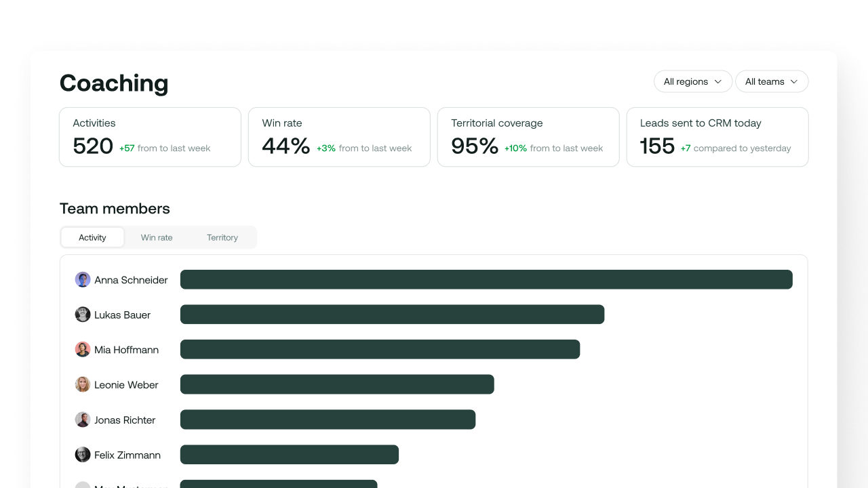Select Mia Hoffmann's name in list
The height and width of the screenshot is (488, 868).
127,350
